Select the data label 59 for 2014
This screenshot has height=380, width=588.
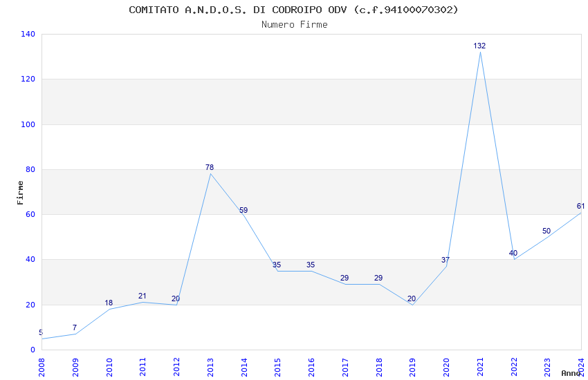244,211
